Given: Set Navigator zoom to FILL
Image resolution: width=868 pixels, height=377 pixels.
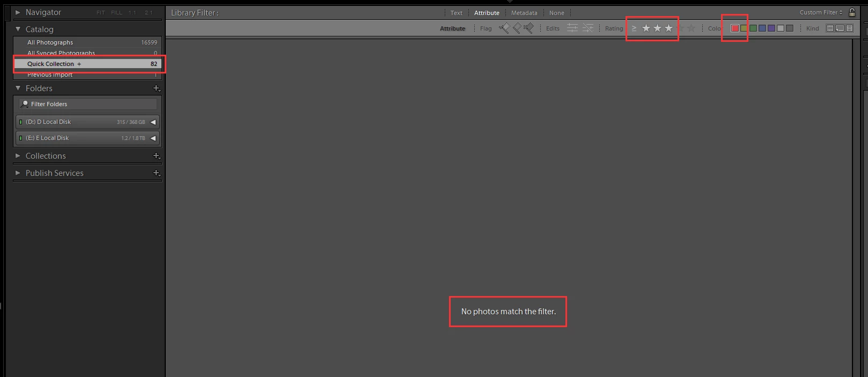Looking at the screenshot, I should [x=116, y=13].
